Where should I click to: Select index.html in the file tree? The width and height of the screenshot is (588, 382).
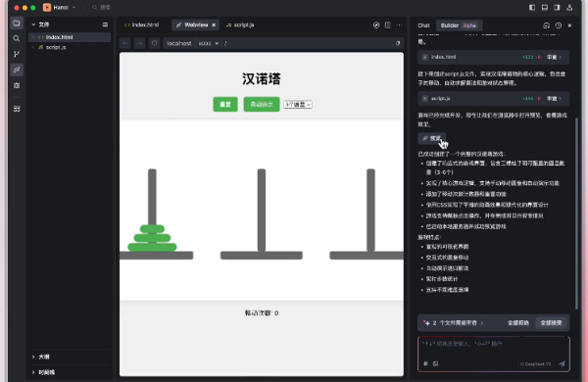[x=70, y=37]
